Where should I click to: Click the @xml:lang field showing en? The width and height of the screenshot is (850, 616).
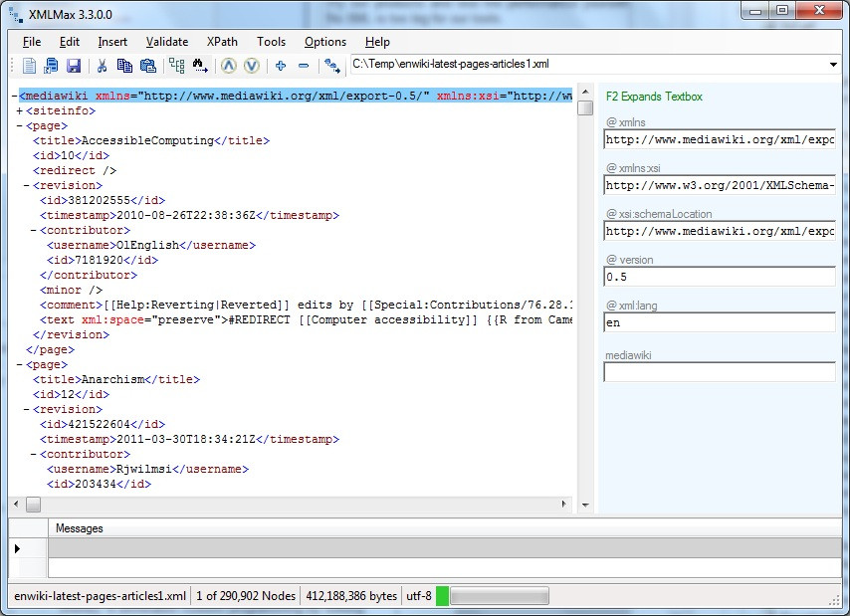tap(720, 322)
